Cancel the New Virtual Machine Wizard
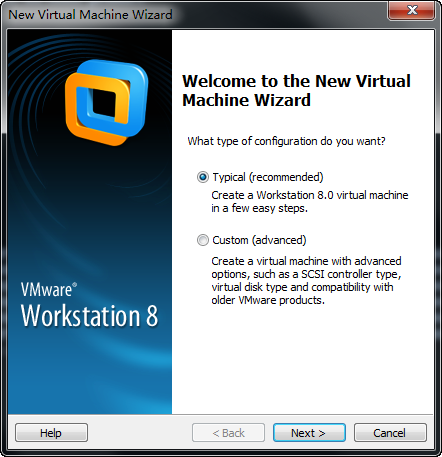The image size is (442, 457). (390, 433)
